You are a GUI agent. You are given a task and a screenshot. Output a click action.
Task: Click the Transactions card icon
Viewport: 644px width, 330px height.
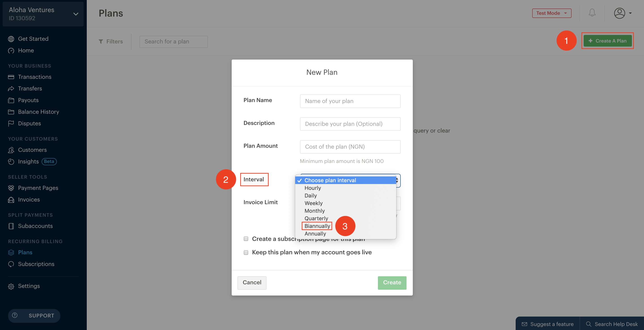11,77
